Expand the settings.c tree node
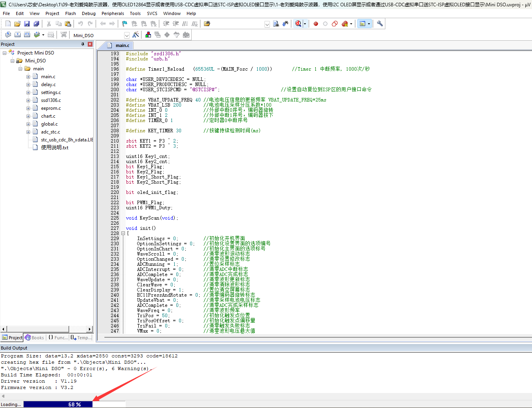The height and width of the screenshot is (408, 532). [x=28, y=92]
